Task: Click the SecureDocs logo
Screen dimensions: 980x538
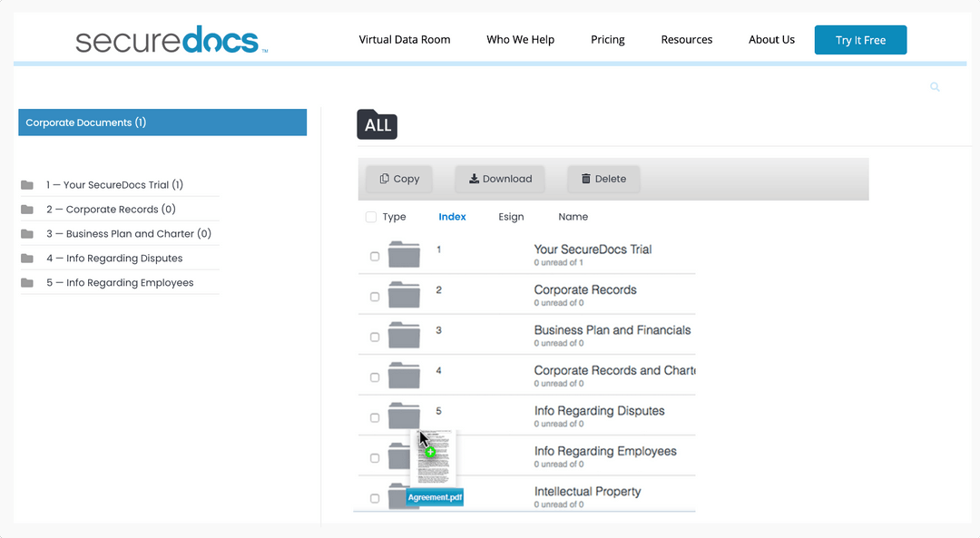Action: coord(169,38)
